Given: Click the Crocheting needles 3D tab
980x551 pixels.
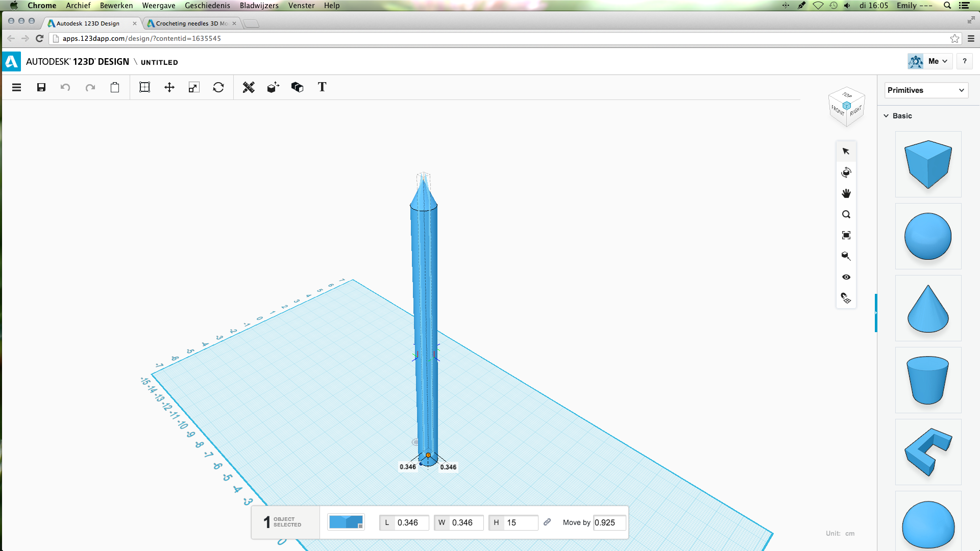Looking at the screenshot, I should (x=187, y=23).
